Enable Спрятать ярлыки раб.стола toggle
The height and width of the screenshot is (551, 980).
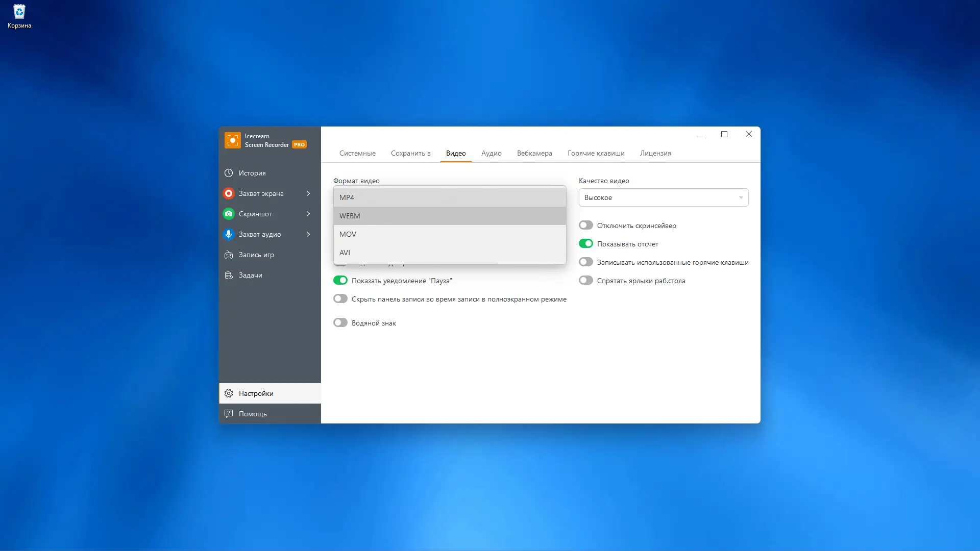point(586,281)
